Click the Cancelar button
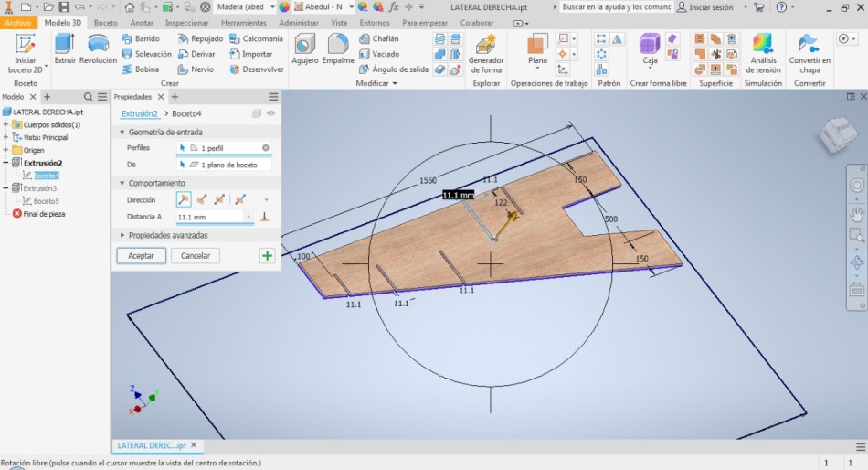868x470 pixels. 196,255
